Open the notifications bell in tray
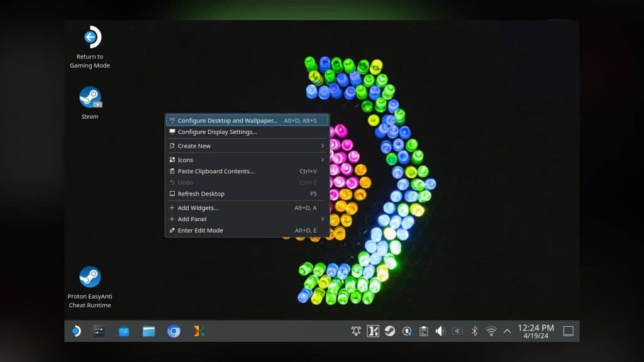644x362 pixels. pyautogui.click(x=356, y=331)
